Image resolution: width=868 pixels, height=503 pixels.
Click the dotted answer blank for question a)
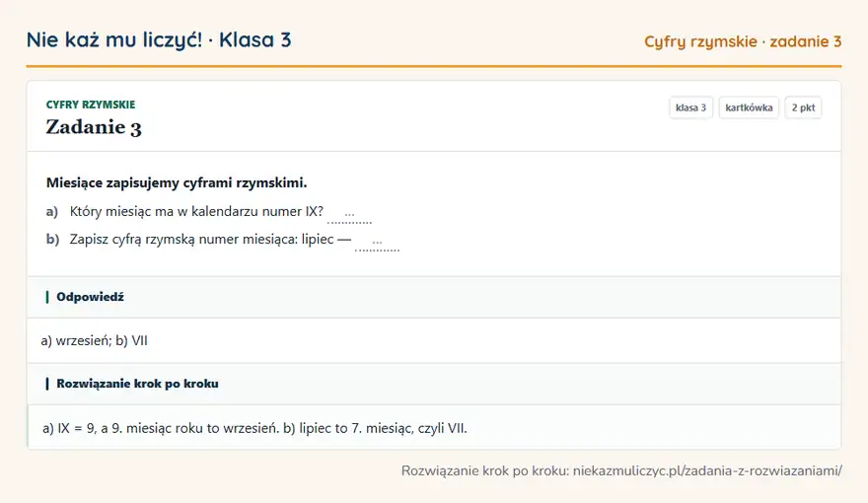click(349, 215)
